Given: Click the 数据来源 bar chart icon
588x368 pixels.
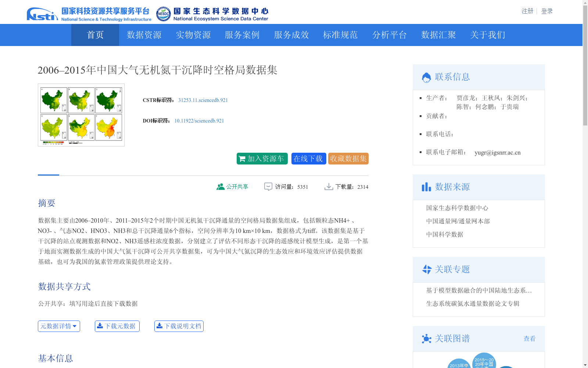Looking at the screenshot, I should (426, 187).
